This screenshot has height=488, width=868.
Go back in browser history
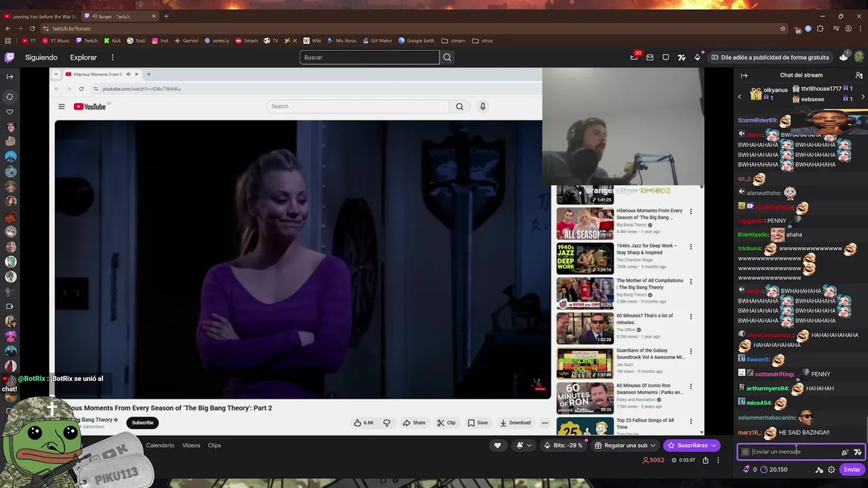(7, 28)
